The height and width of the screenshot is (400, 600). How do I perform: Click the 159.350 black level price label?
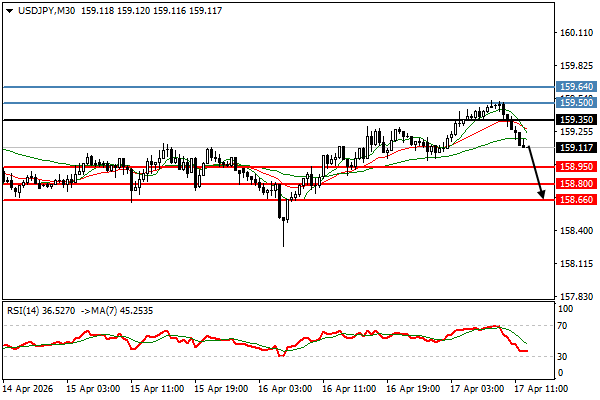pyautogui.click(x=578, y=120)
